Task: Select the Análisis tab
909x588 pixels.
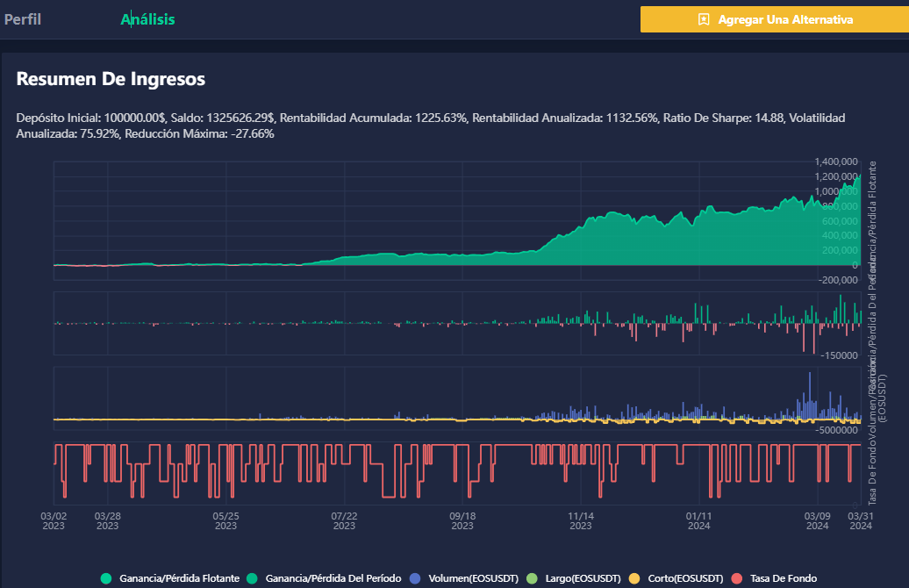Action: click(147, 19)
